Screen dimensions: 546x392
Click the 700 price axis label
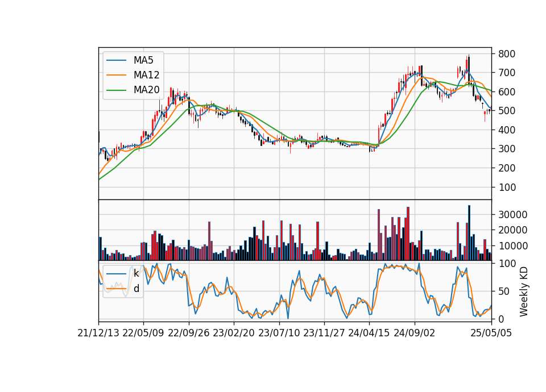[507, 73]
